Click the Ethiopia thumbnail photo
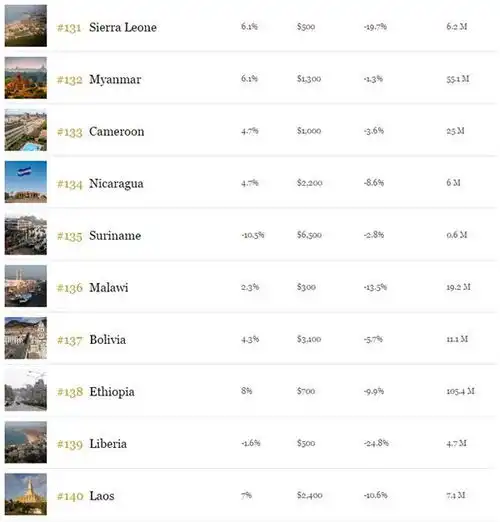 pyautogui.click(x=26, y=390)
